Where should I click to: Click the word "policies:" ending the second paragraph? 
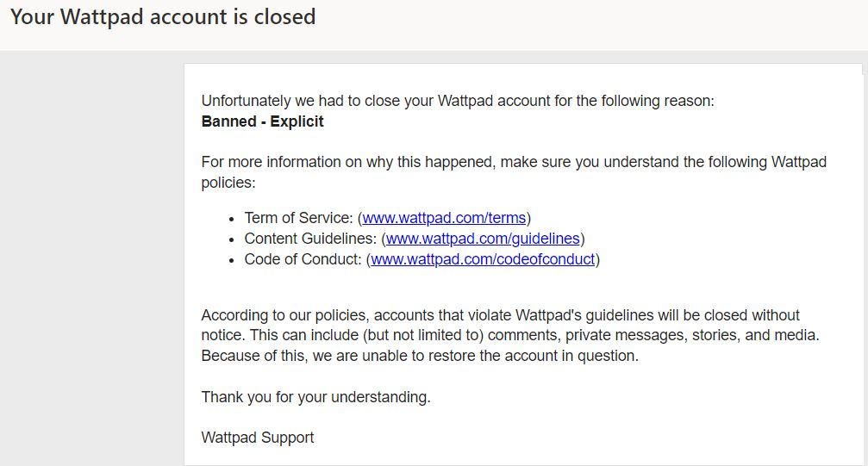[228, 183]
